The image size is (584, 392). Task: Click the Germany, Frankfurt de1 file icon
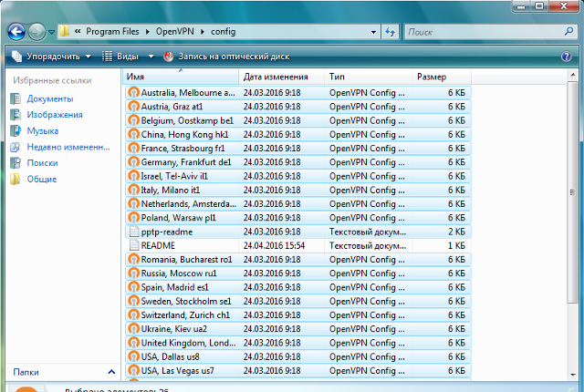tap(133, 162)
